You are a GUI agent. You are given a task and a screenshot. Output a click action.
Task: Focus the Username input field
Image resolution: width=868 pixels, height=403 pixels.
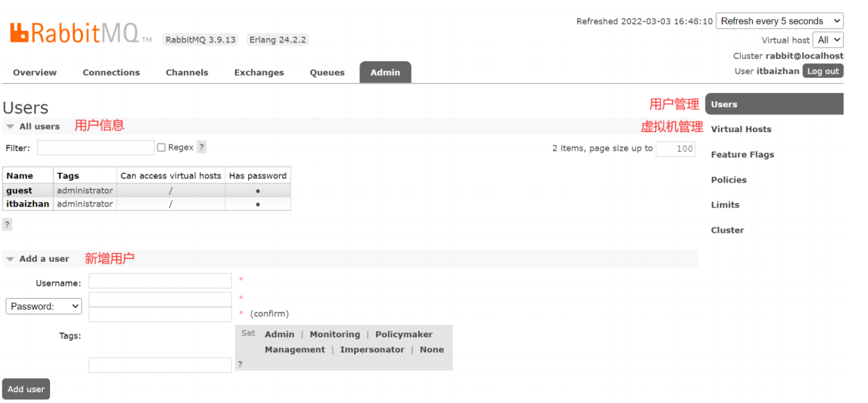point(160,281)
